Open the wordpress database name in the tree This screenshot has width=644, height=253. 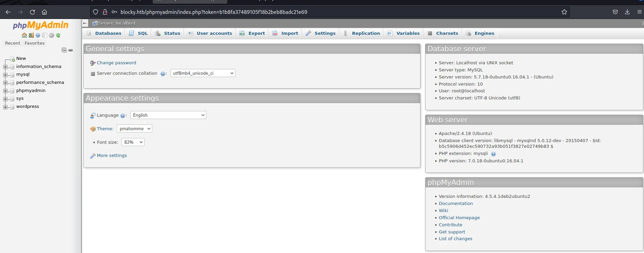click(x=27, y=106)
